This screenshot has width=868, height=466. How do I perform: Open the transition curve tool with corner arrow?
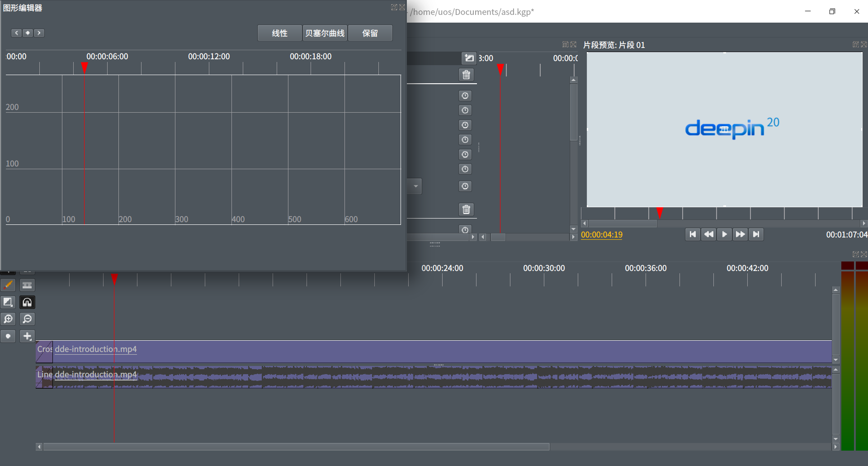pos(8,302)
